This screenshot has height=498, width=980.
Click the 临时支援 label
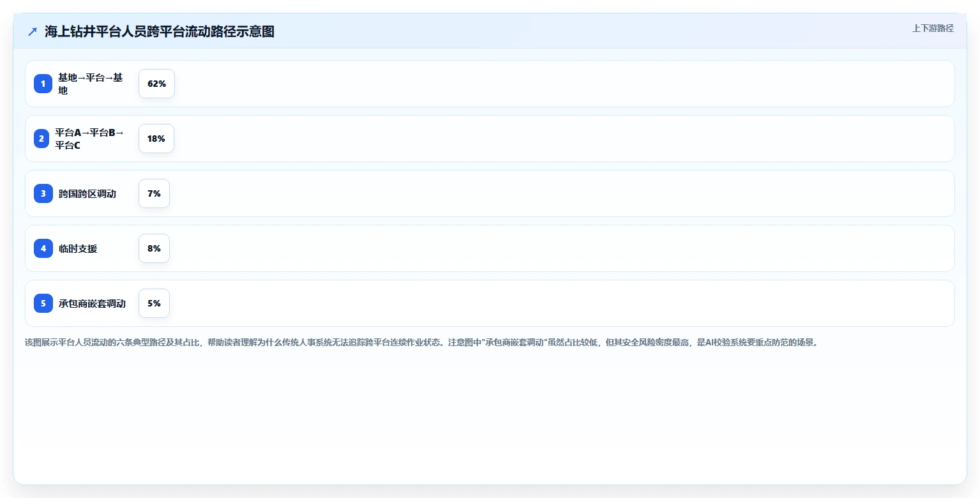click(x=78, y=248)
